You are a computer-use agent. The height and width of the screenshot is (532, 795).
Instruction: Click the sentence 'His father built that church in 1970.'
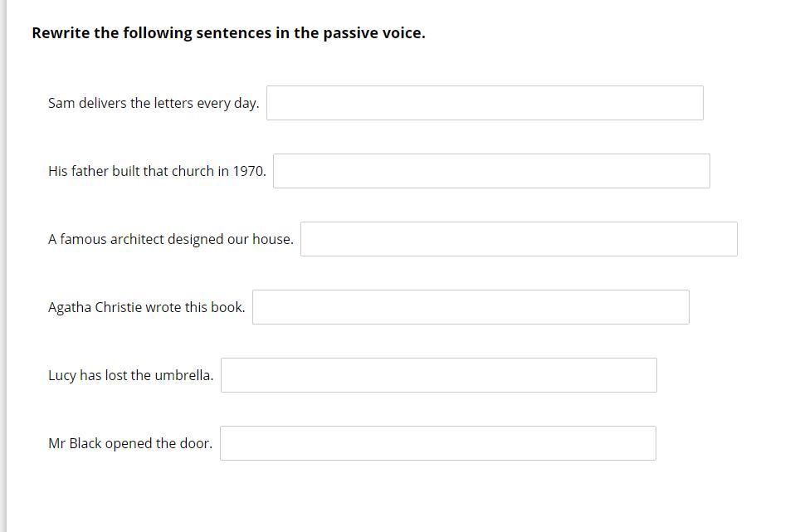click(157, 172)
